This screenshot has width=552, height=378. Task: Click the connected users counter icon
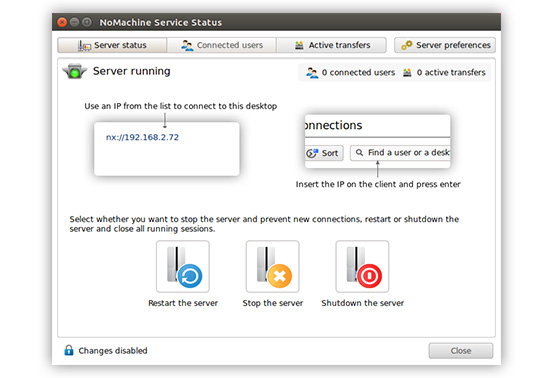click(x=312, y=73)
